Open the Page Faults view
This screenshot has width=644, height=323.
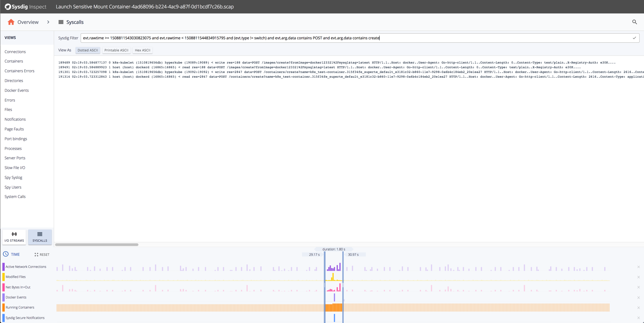[14, 129]
